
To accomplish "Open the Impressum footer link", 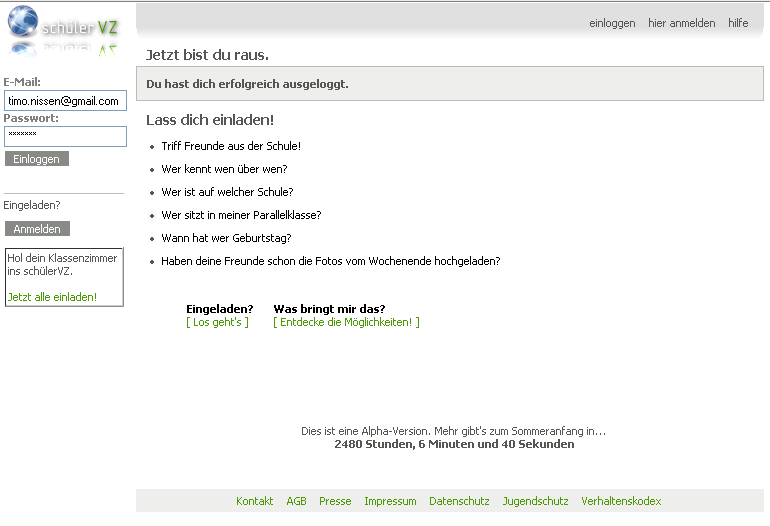I will 390,501.
